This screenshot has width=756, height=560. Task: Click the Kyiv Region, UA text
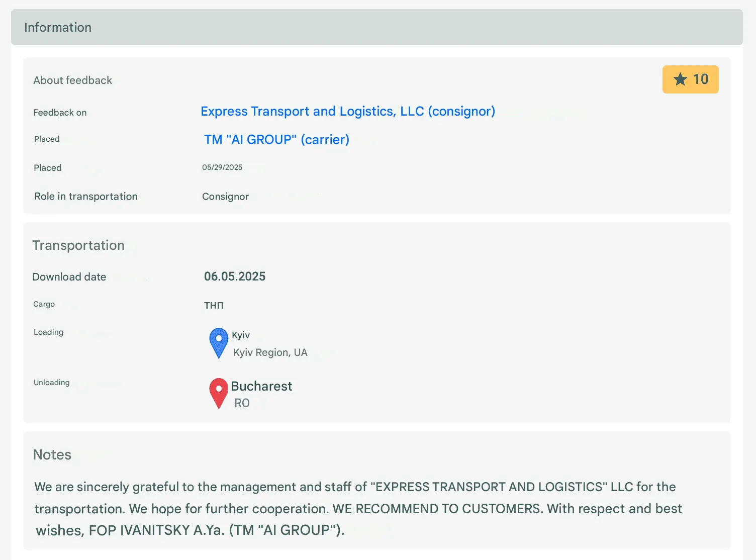click(270, 352)
